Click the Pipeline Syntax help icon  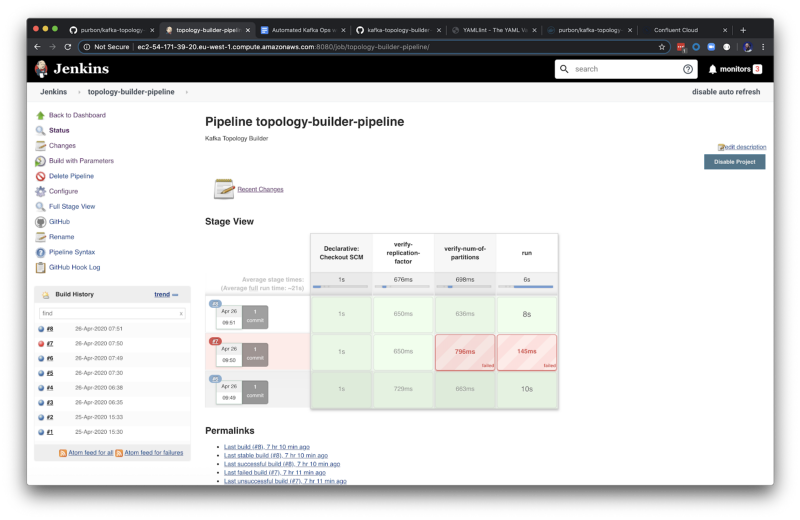pyautogui.click(x=40, y=252)
